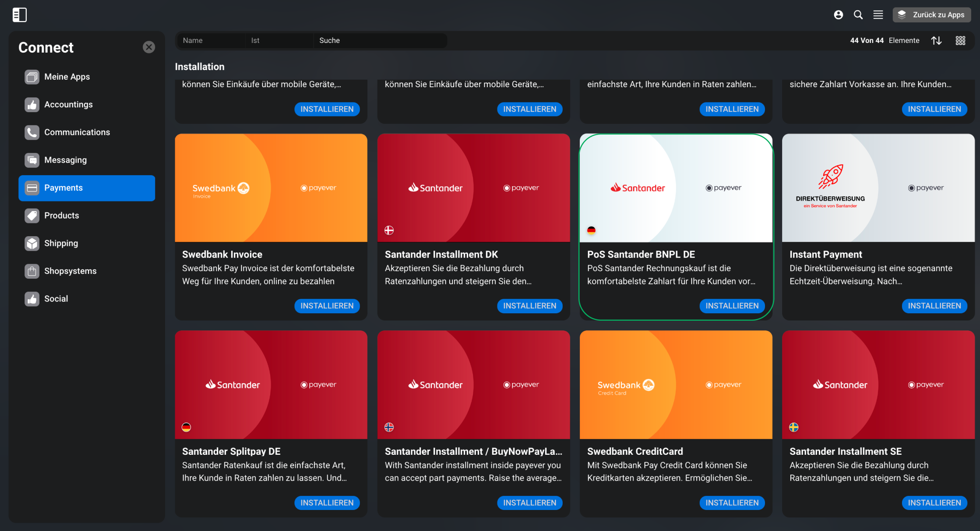The width and height of the screenshot is (980, 531).
Task: Click the 44 Von 44 Elemente counter
Action: click(x=885, y=40)
